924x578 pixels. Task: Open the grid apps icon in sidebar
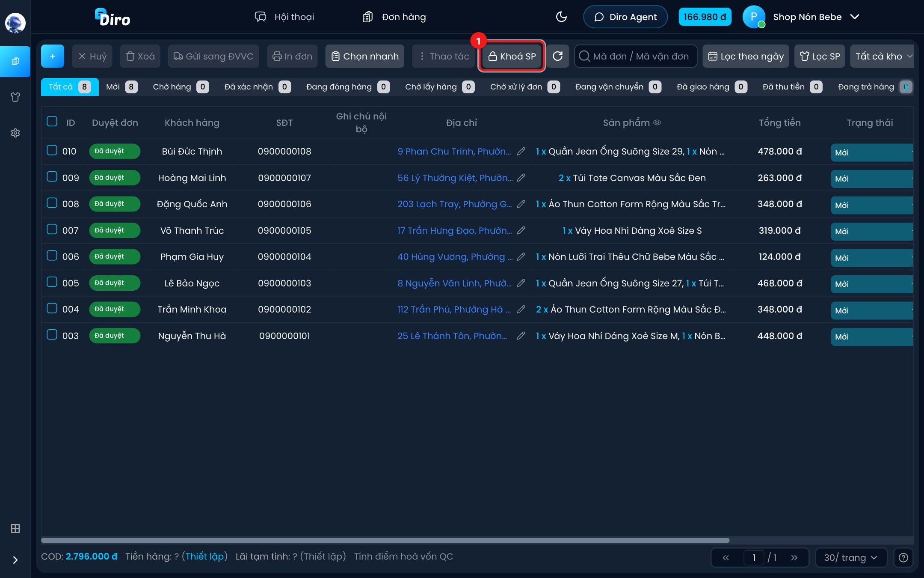[x=15, y=529]
